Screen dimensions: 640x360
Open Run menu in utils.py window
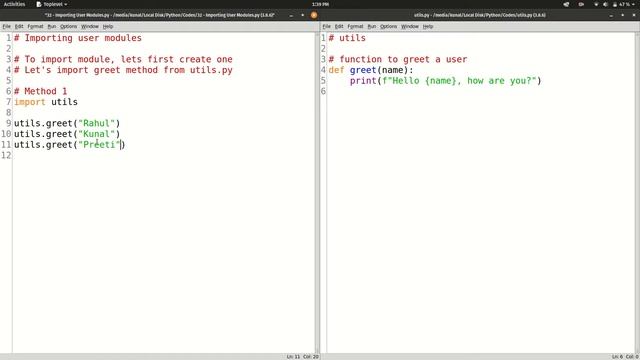point(371,26)
